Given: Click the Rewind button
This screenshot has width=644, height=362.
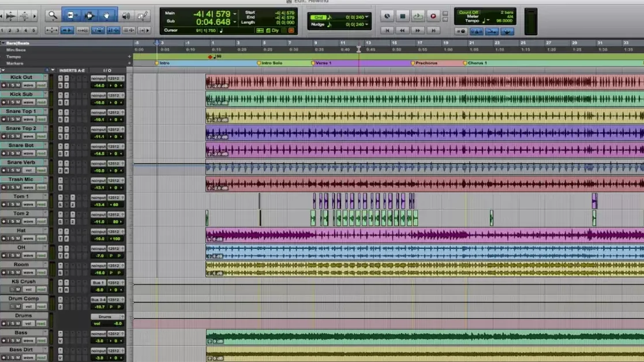Looking at the screenshot, I should [x=403, y=30].
